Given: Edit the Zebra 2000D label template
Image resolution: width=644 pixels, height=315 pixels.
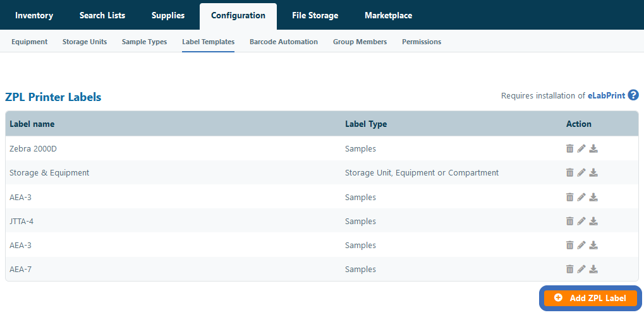Looking at the screenshot, I should (x=581, y=148).
